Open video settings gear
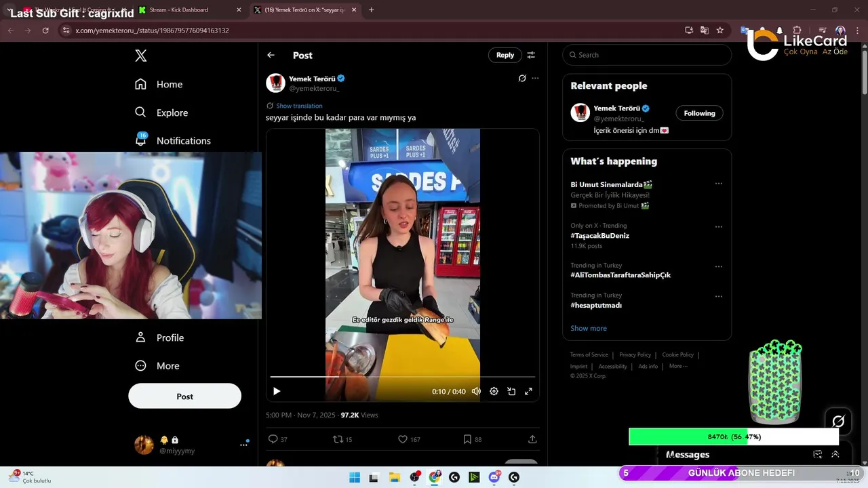 tap(494, 391)
